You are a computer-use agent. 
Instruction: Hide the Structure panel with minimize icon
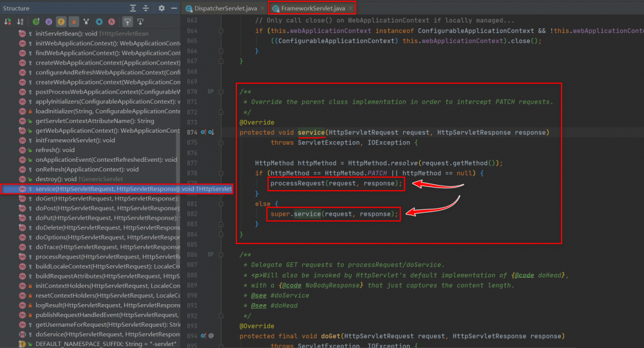click(x=173, y=8)
